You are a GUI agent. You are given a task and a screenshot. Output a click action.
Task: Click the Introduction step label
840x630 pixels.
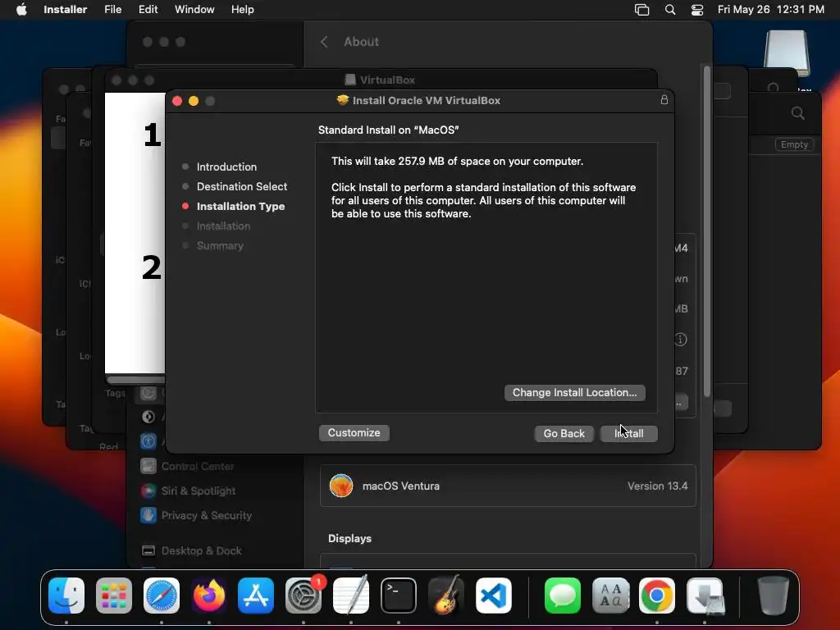pyautogui.click(x=226, y=167)
